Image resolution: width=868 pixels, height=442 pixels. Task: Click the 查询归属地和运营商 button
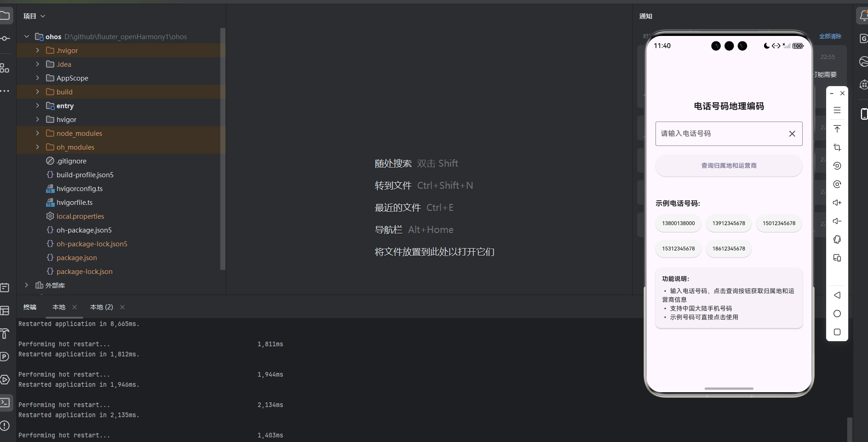tap(728, 165)
